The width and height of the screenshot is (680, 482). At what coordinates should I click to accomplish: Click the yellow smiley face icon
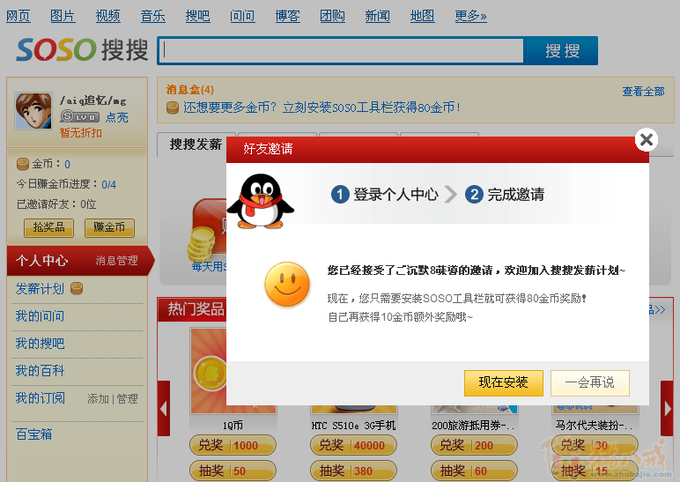[287, 284]
